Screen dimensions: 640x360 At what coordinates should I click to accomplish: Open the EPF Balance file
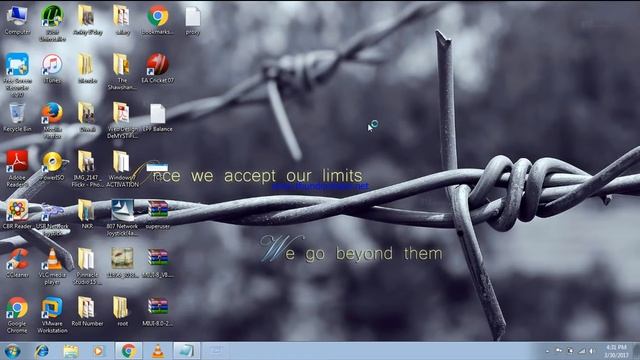158,118
